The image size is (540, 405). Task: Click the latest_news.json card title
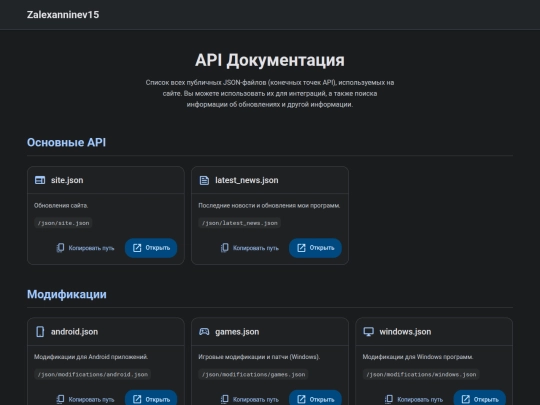pos(247,180)
